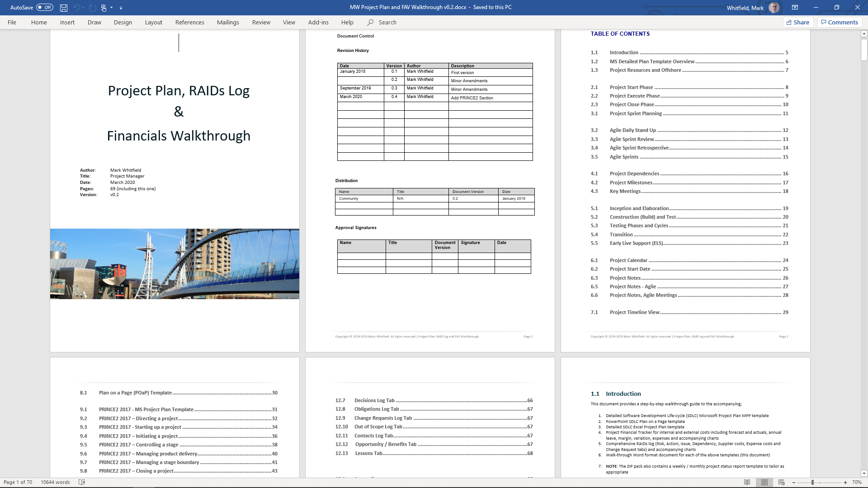Open Touch/Mouse Mode dropdown arrow
The width and height of the screenshot is (868, 488).
(111, 8)
